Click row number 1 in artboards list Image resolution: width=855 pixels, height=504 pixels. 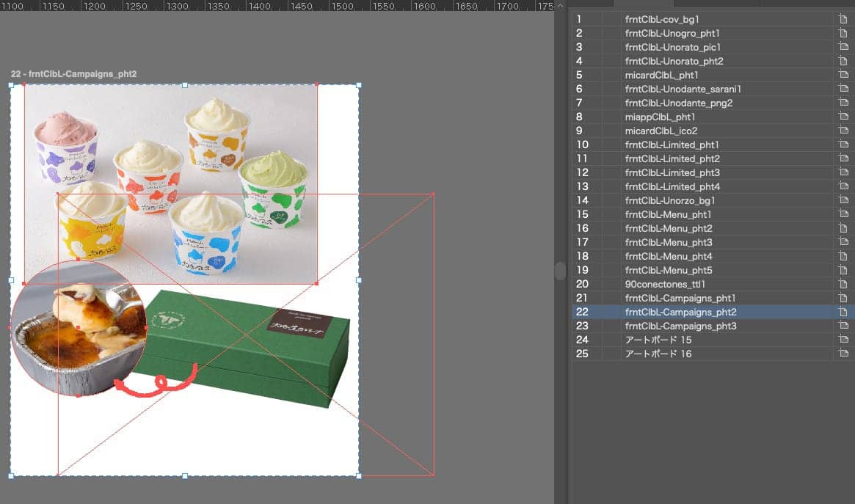[x=579, y=19]
